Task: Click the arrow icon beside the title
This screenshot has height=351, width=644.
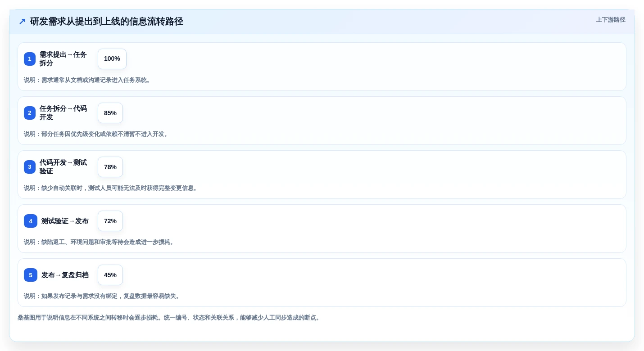Action: pos(22,22)
